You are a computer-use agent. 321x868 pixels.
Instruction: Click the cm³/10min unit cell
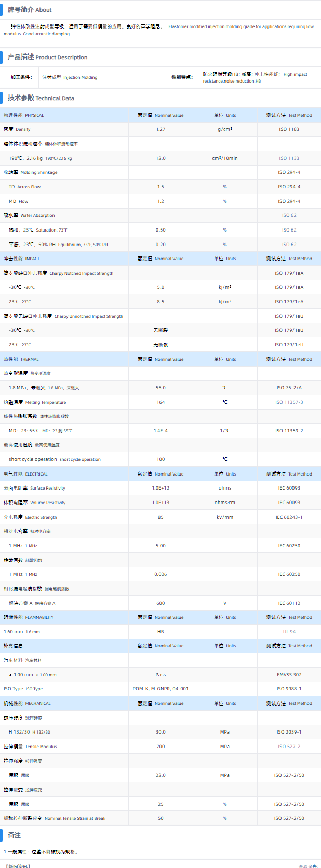[x=225, y=158]
